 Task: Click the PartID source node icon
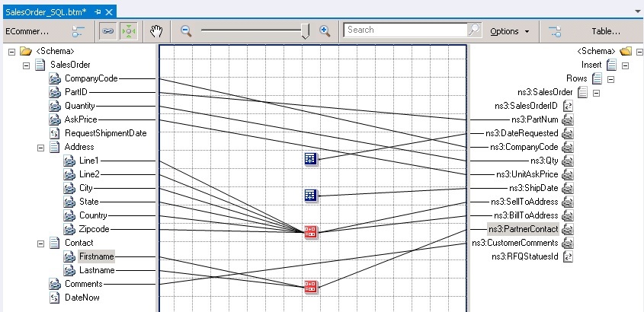click(x=55, y=92)
